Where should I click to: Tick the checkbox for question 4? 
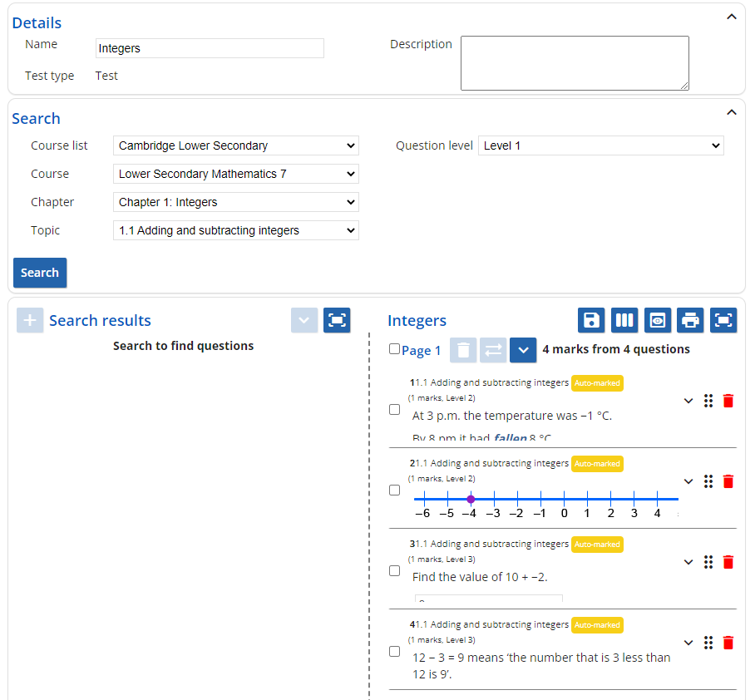[394, 652]
